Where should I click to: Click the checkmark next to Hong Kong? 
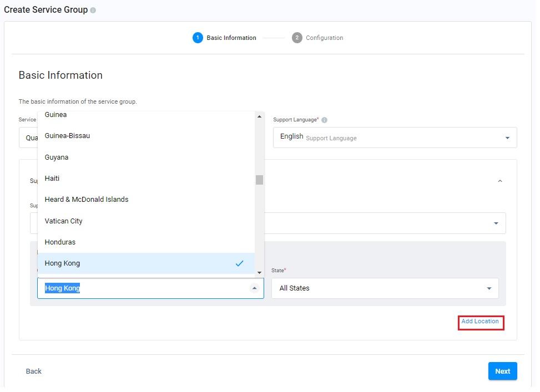239,263
